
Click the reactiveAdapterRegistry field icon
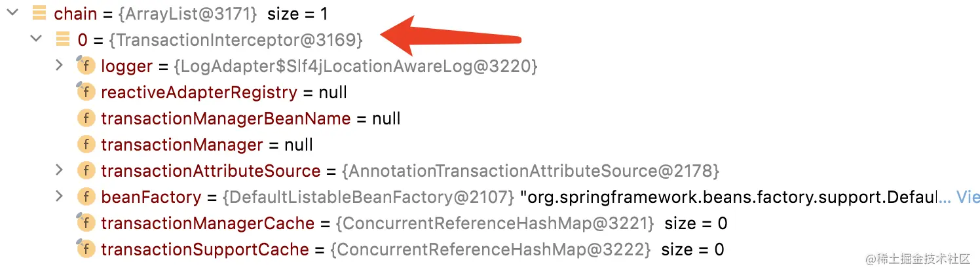86,92
